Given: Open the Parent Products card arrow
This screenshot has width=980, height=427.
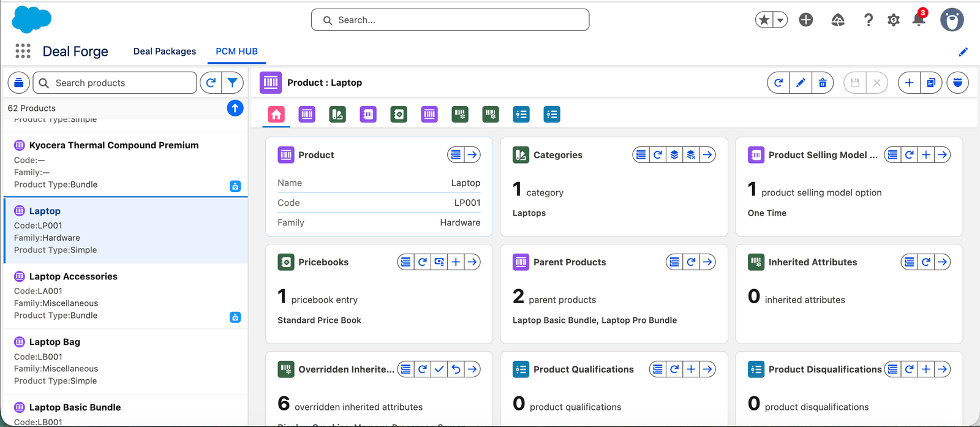Looking at the screenshot, I should pyautogui.click(x=707, y=262).
